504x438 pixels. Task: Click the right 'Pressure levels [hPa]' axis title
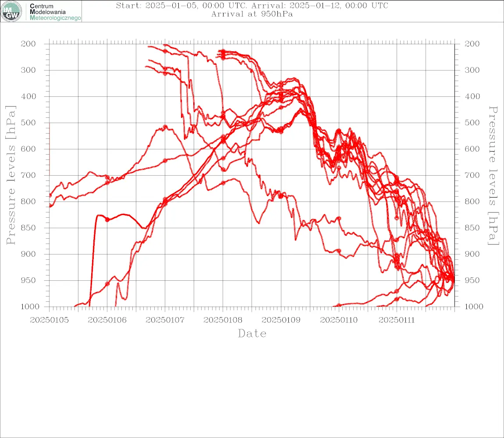[x=493, y=176]
